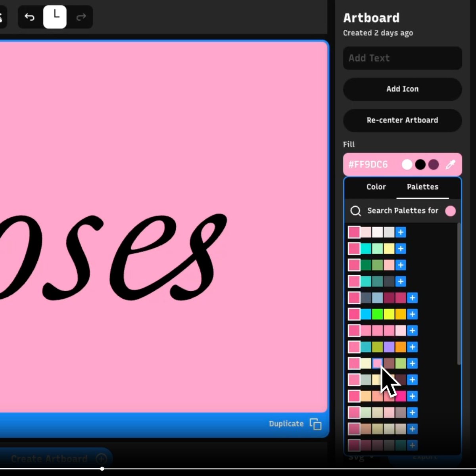
Task: Pick the lavender swatch in the palette list
Action: 389,347
